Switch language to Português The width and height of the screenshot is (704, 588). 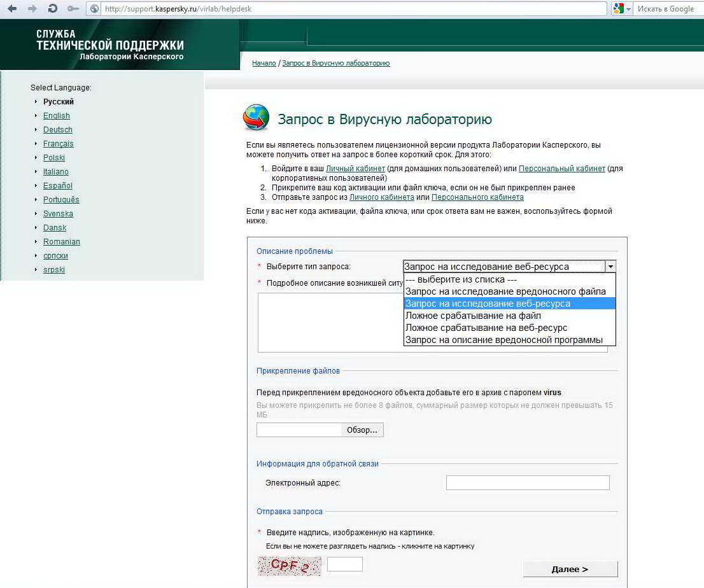(x=61, y=200)
